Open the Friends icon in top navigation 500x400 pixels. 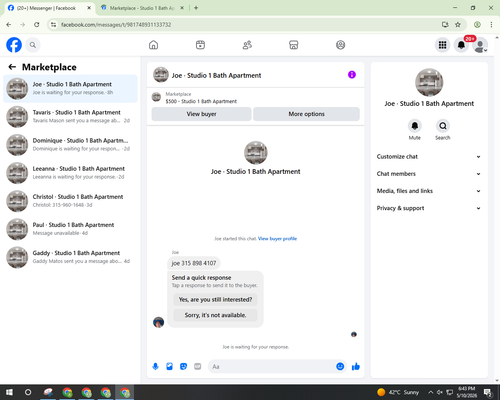[247, 45]
